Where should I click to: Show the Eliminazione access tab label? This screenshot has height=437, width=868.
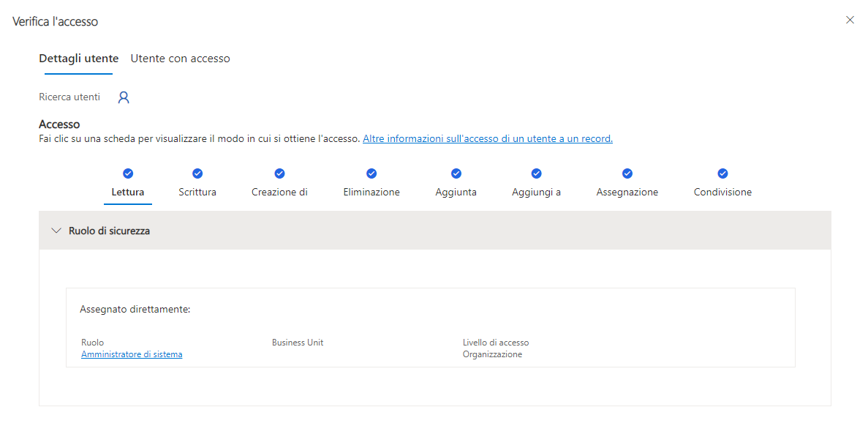coord(371,193)
